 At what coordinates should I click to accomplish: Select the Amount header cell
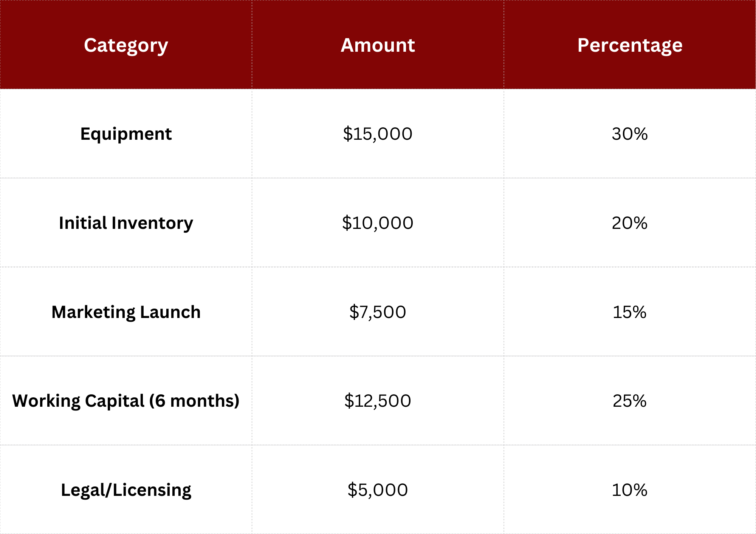[378, 45]
